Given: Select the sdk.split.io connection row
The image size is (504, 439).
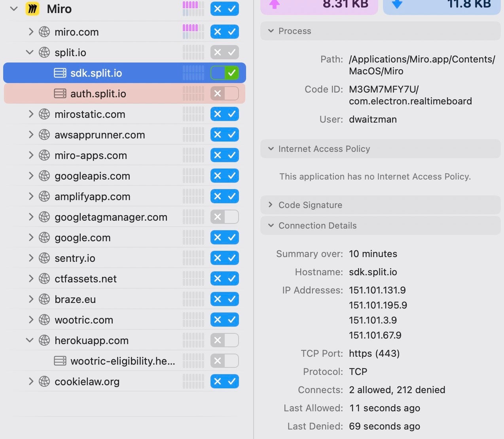Looking at the screenshot, I should pos(125,73).
